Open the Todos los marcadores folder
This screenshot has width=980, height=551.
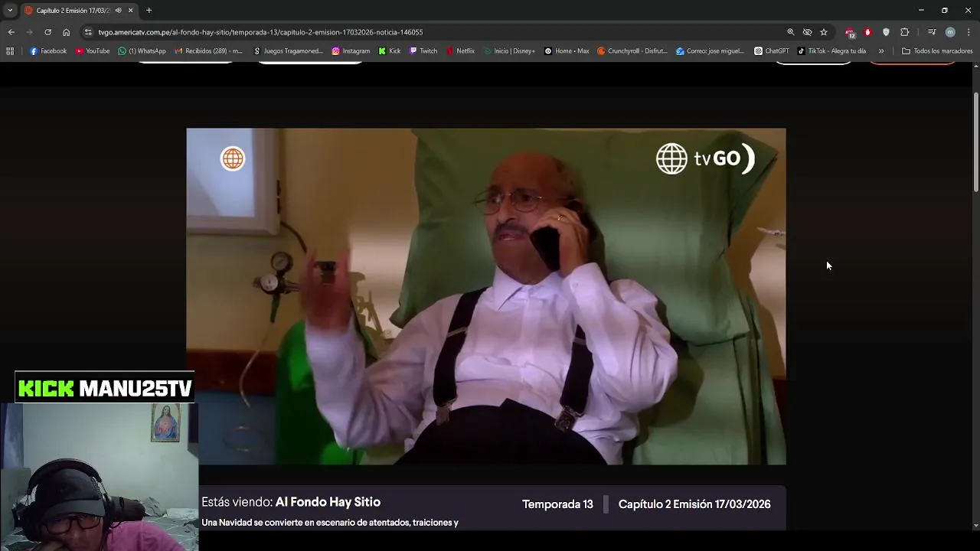pos(937,51)
